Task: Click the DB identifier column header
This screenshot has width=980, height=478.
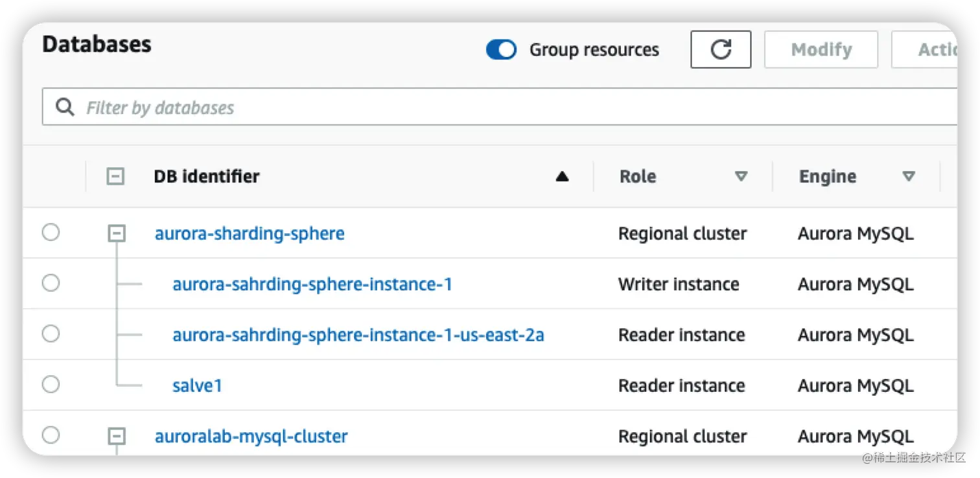Action: click(x=207, y=176)
